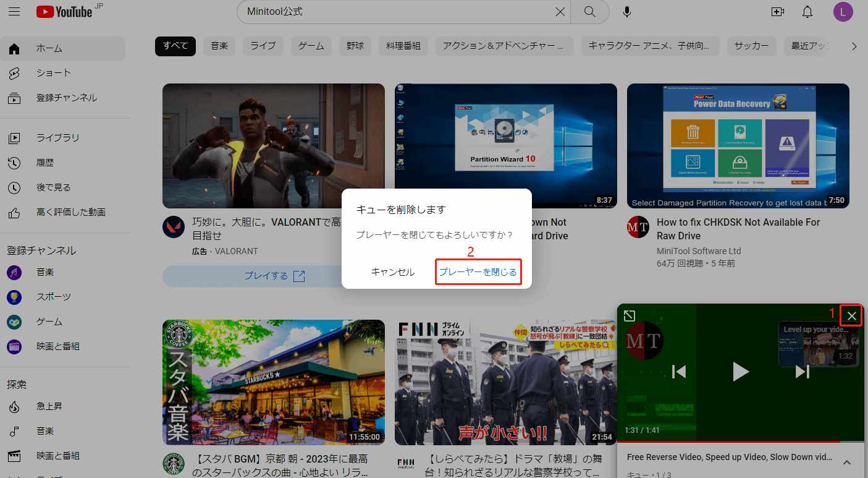Click the プレイする ad button

tap(274, 276)
